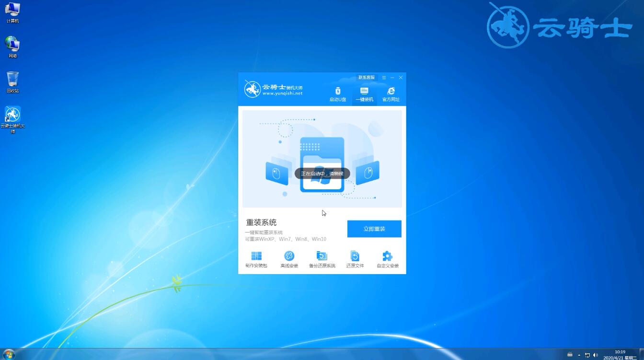Click the Show desktop strip on taskbar
The height and width of the screenshot is (360, 644).
[x=641, y=354]
